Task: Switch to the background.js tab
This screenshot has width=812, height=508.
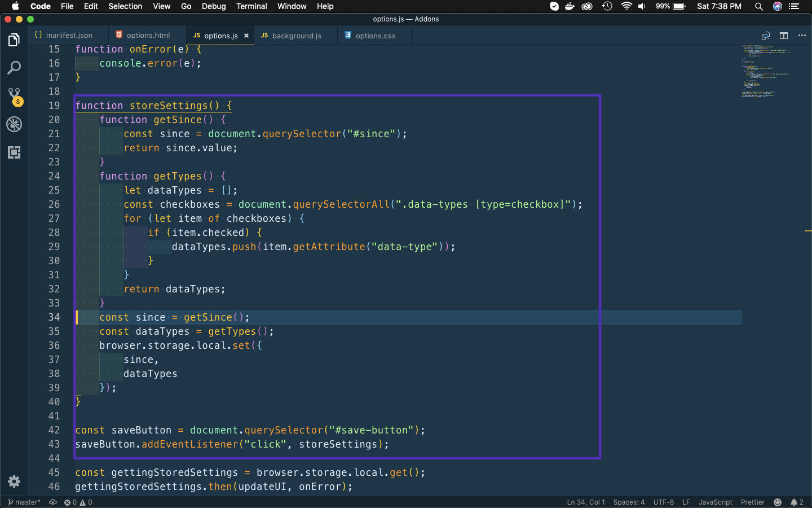Action: pos(296,36)
